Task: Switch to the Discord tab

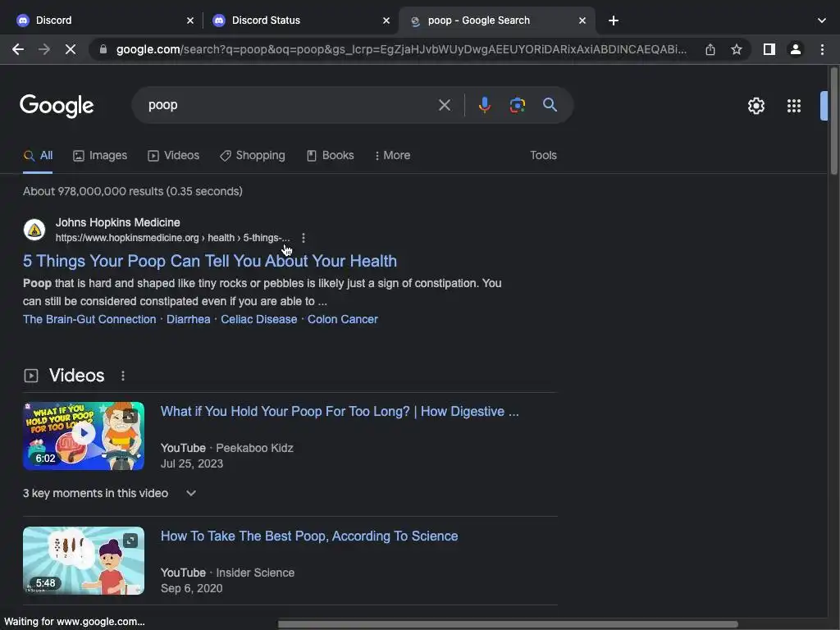Action: (x=102, y=21)
